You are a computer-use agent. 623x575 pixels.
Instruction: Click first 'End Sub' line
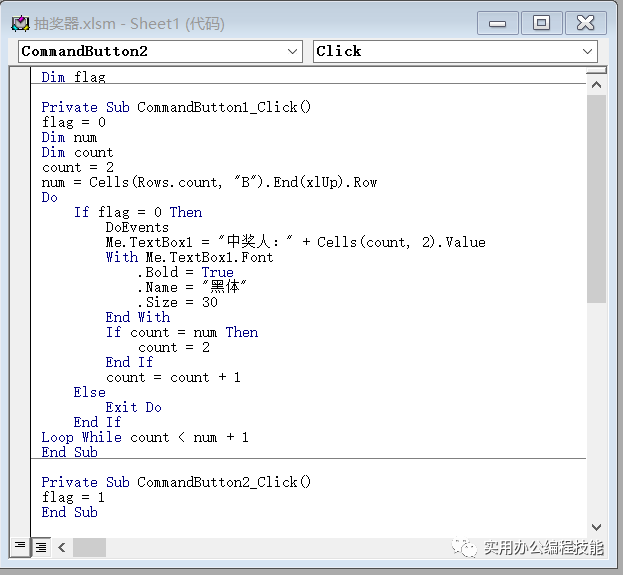point(70,452)
